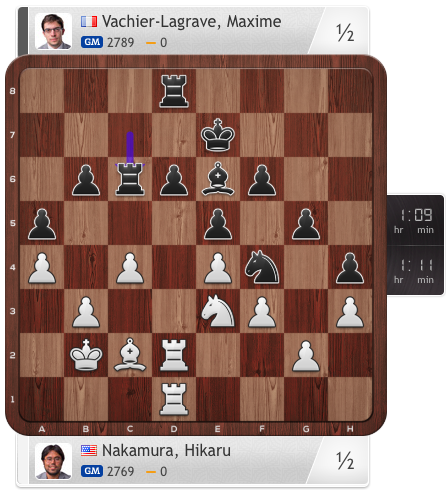Click the white player's clock showing 1:11
Viewport: 446px width, 502px height.
416,270
